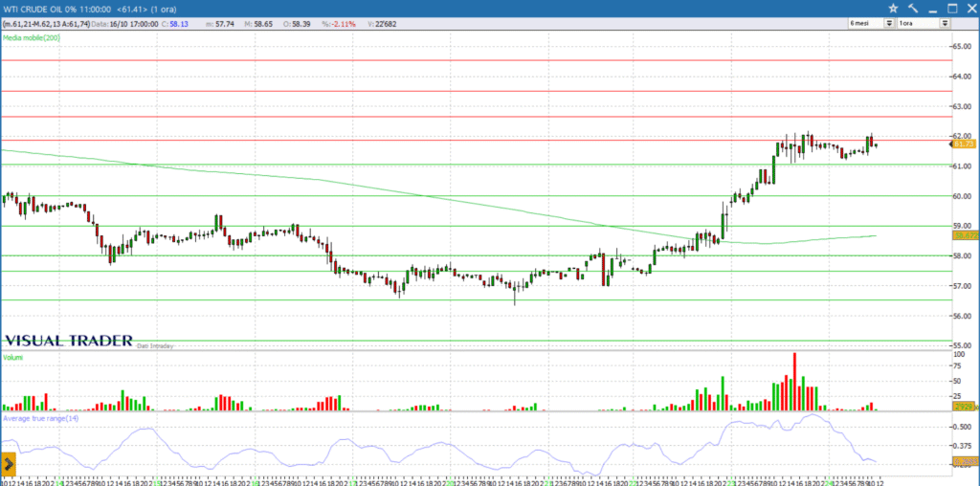Viewport: 980px width, 486px height.
Task: Click the star favorites icon in title bar
Action: (893, 8)
